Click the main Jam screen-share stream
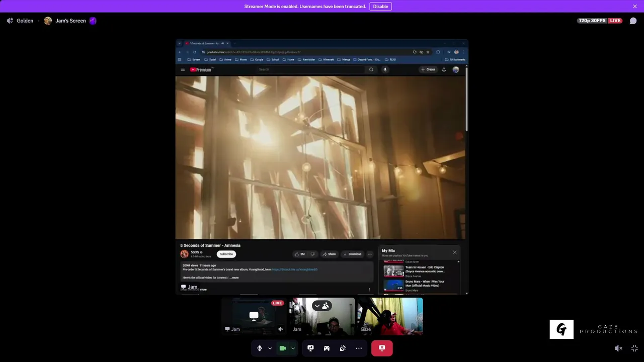The width and height of the screenshot is (644, 362). click(x=322, y=167)
